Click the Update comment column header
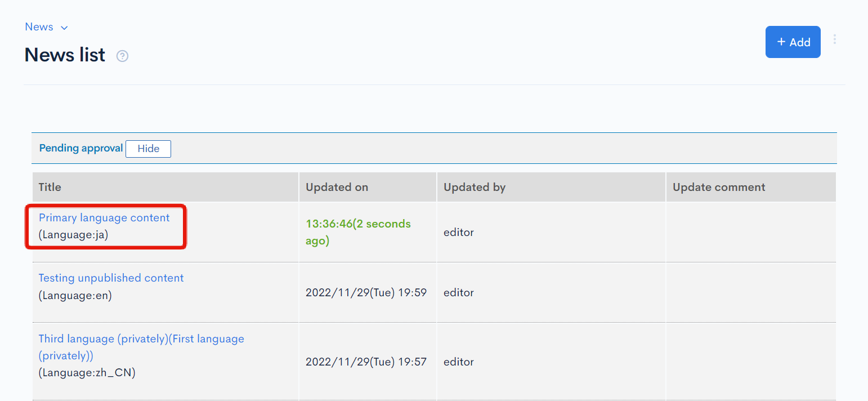868x401 pixels. coord(751,187)
